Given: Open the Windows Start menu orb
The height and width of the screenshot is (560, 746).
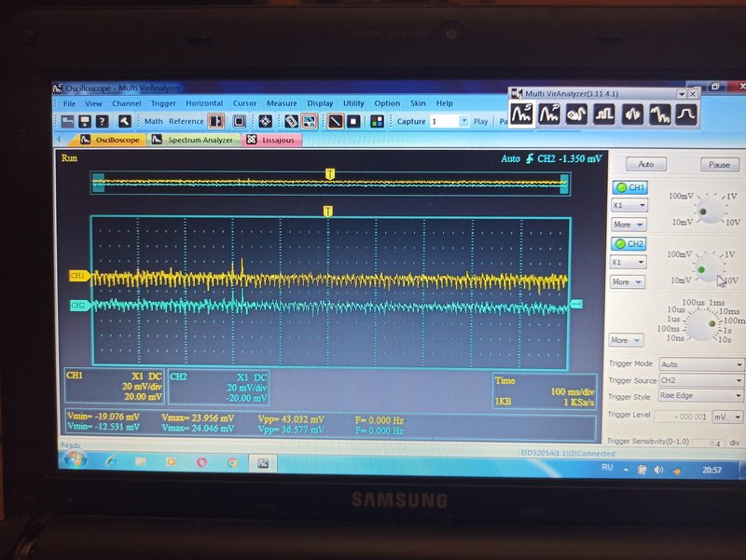Looking at the screenshot, I should coord(76,459).
